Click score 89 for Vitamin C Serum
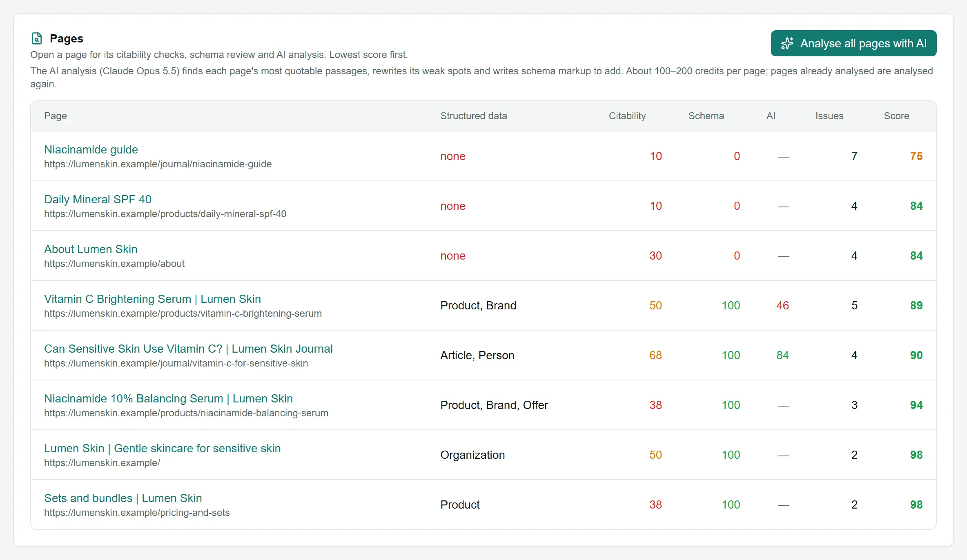967x560 pixels. 916,305
